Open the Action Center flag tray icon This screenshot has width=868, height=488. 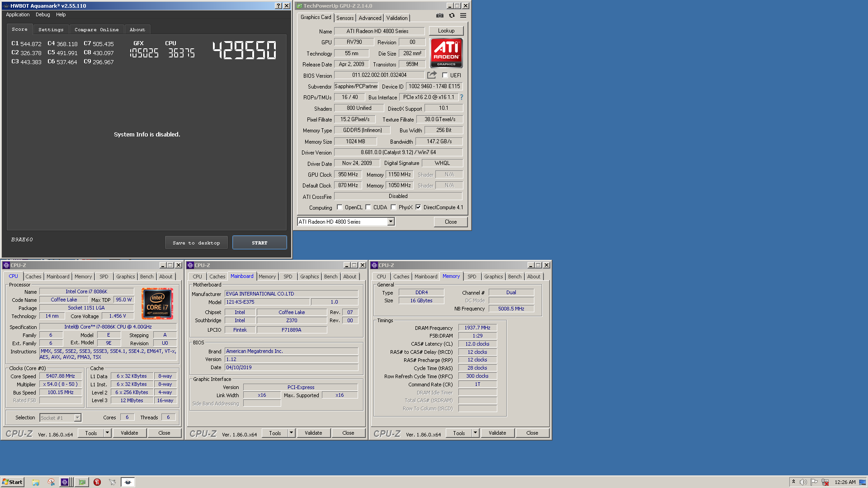[814, 482]
